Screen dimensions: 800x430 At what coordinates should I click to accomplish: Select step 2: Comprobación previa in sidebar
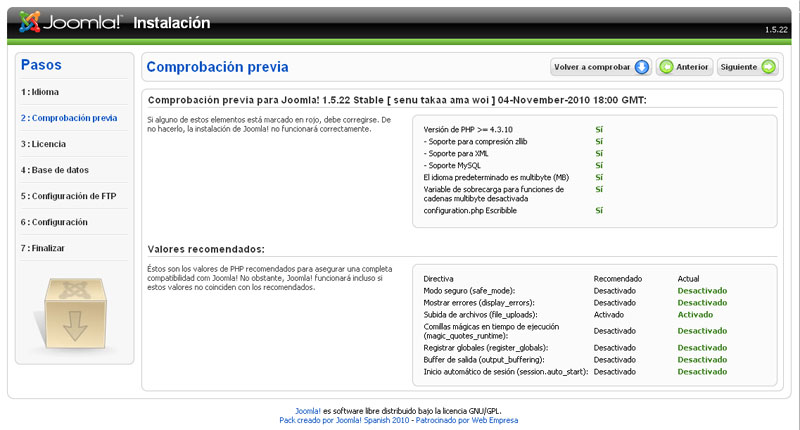(x=68, y=118)
